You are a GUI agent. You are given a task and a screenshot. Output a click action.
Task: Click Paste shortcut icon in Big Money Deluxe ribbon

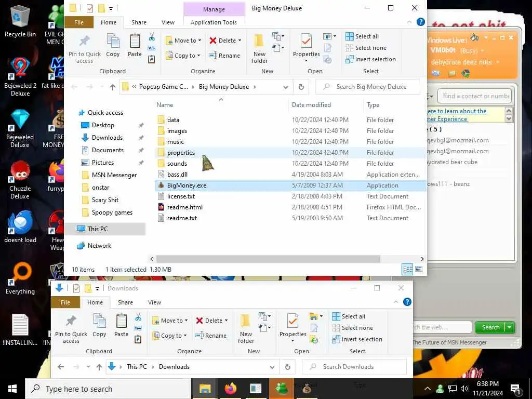(152, 59)
